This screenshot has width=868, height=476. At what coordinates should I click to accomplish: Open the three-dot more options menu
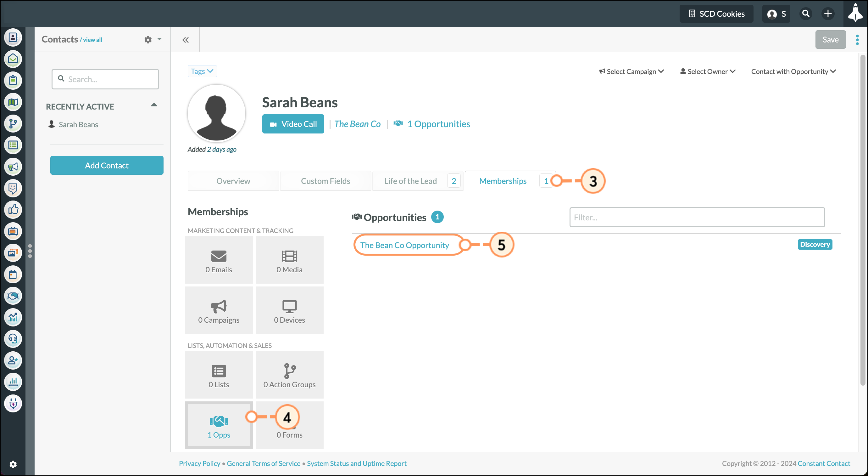[x=857, y=40]
